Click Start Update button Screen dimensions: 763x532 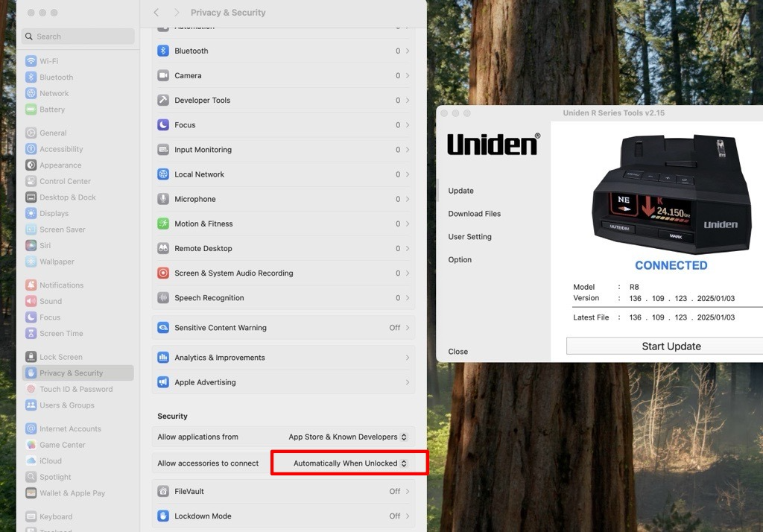[665, 346]
